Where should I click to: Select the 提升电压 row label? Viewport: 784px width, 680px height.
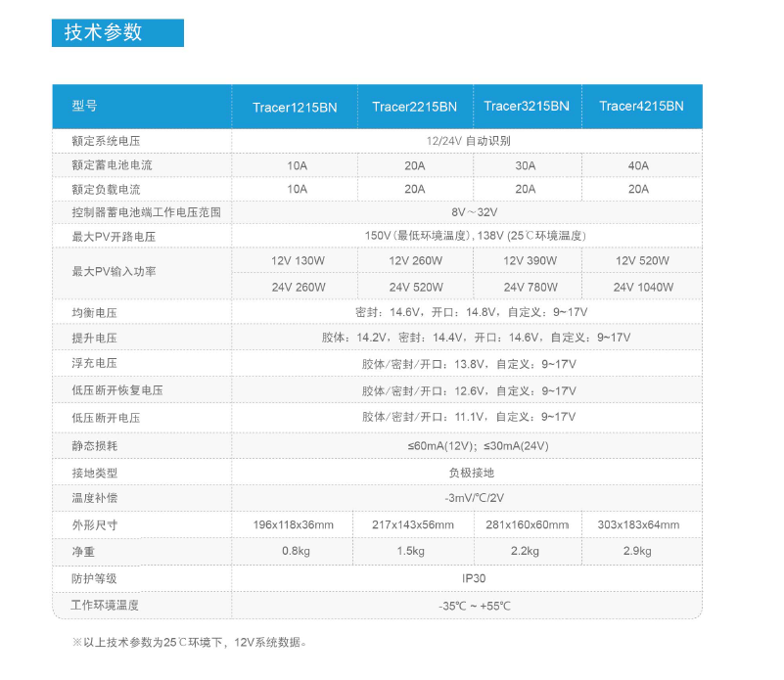point(94,338)
